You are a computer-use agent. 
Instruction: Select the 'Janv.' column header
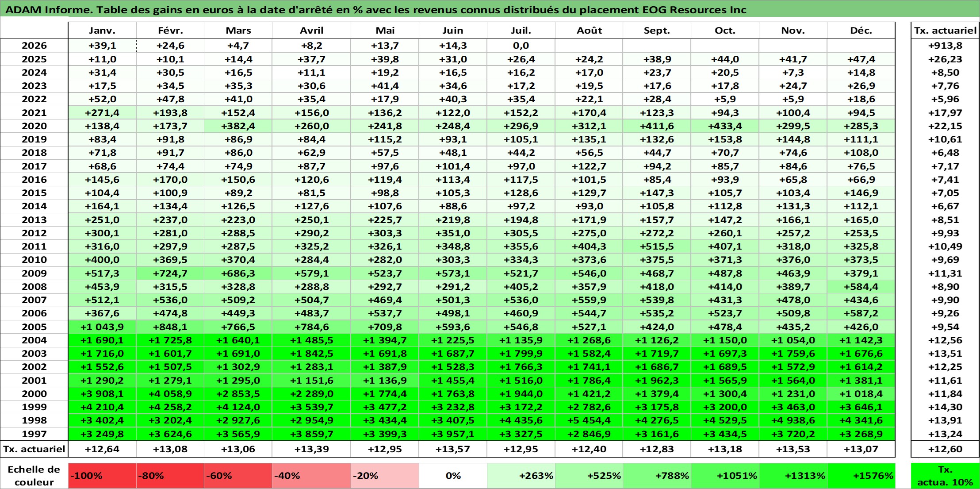click(102, 31)
